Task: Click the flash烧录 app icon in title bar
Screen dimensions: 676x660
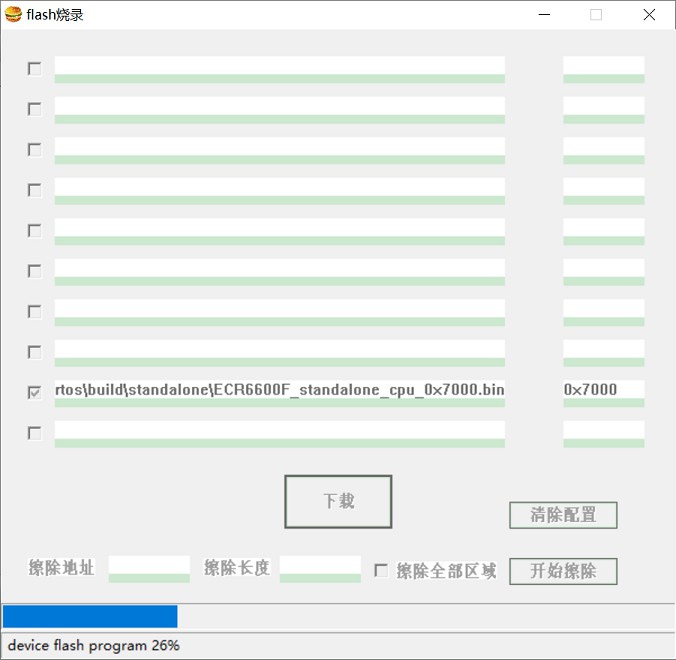Action: pyautogui.click(x=13, y=14)
